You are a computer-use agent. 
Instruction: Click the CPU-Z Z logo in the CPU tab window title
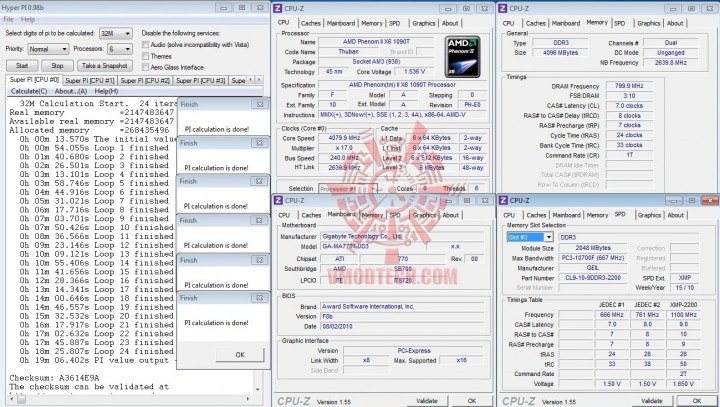point(278,8)
